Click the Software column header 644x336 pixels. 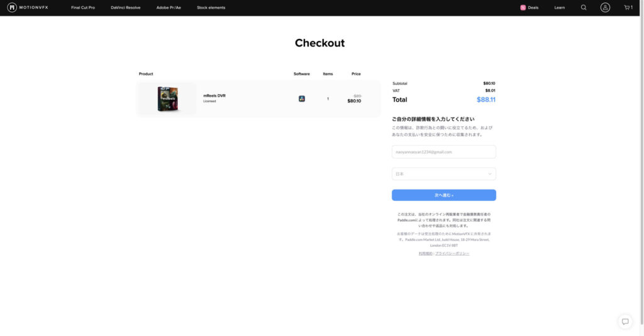point(301,74)
